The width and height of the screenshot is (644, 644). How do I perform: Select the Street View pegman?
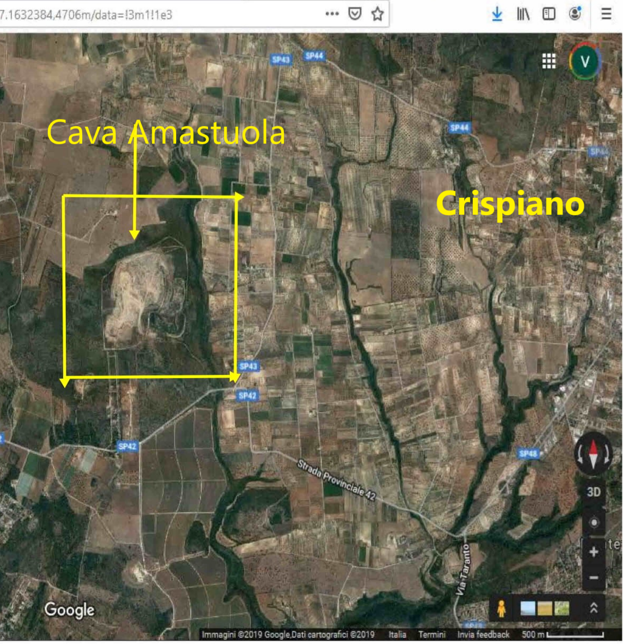coord(501,608)
